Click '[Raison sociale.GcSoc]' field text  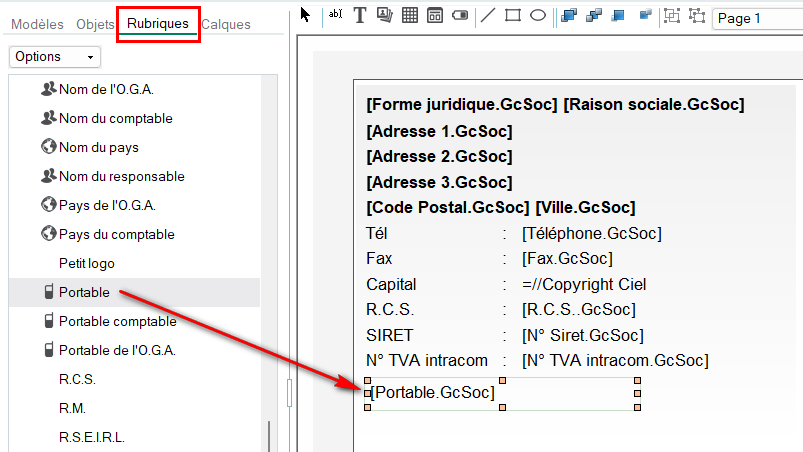(654, 104)
